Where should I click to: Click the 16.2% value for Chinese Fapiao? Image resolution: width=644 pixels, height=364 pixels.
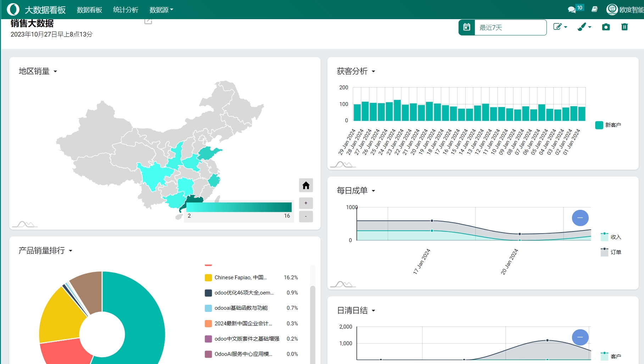pos(291,278)
